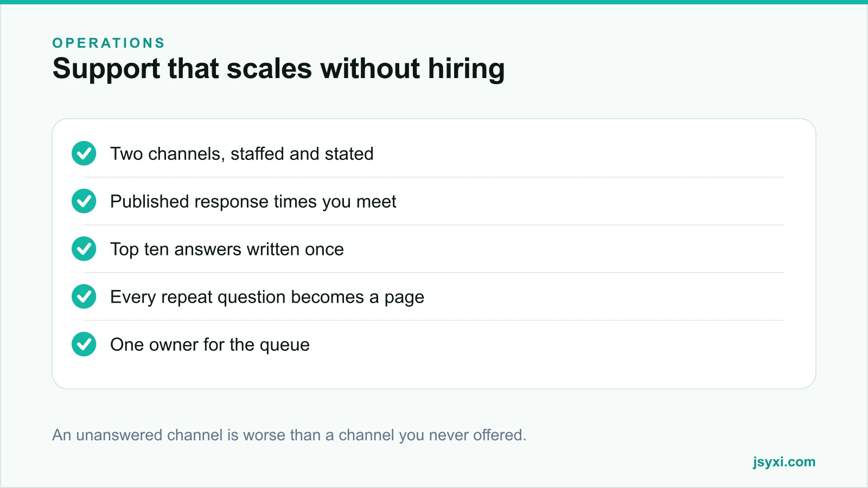This screenshot has height=488, width=868.
Task: Click the divider above One owner item
Action: (x=434, y=320)
